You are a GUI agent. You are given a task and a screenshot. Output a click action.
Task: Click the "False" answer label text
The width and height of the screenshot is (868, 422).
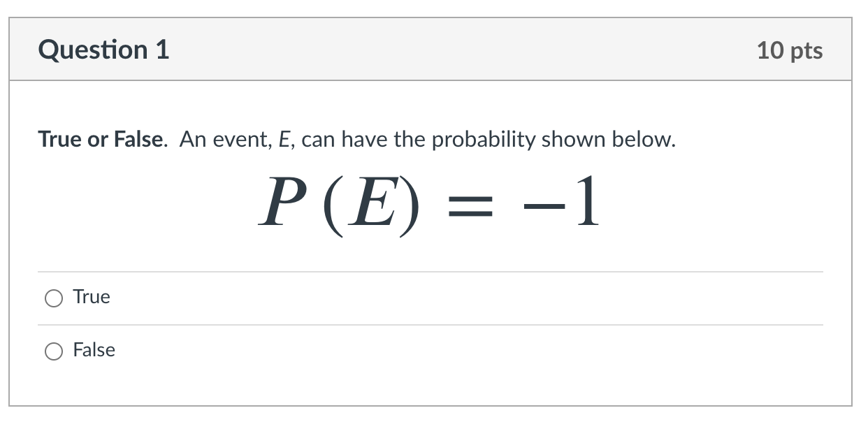point(93,350)
